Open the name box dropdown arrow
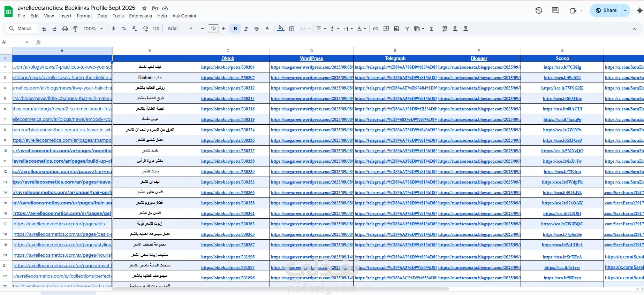Image resolution: width=644 pixels, height=295 pixels. tap(27, 42)
